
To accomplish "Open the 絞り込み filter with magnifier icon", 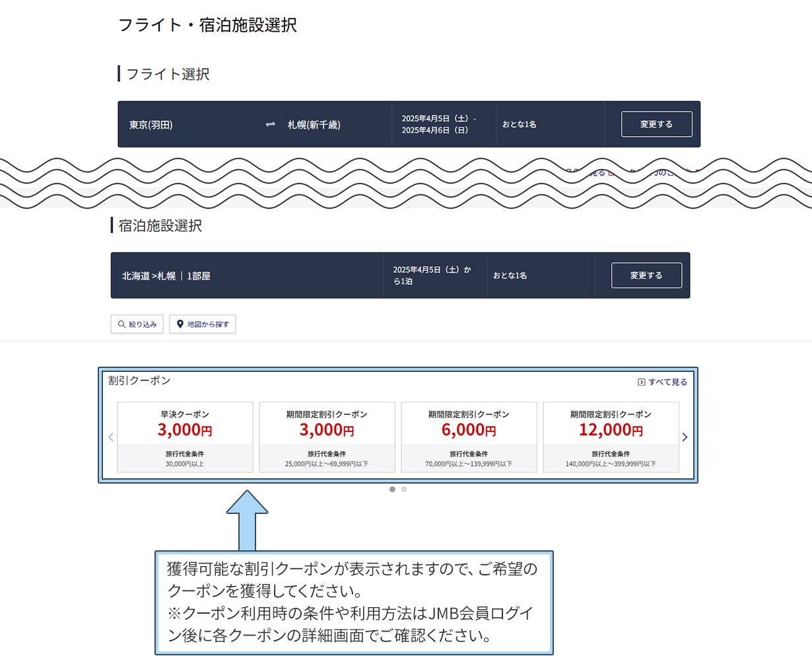I will (137, 324).
